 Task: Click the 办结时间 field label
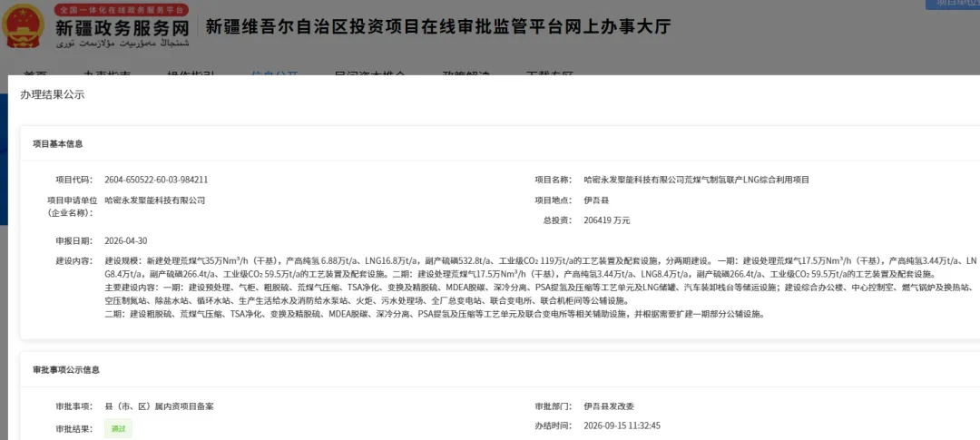(554, 426)
